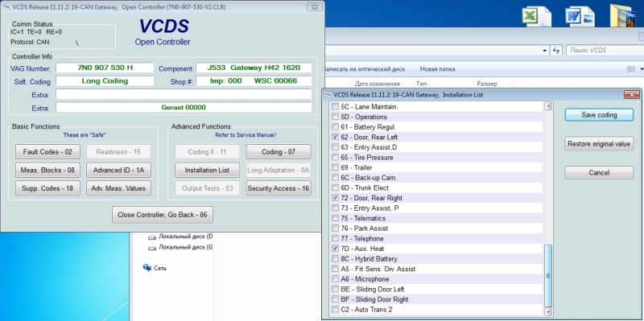Click the Soft. Coding field Long Coding
This screenshot has width=644, height=321.
point(105,81)
